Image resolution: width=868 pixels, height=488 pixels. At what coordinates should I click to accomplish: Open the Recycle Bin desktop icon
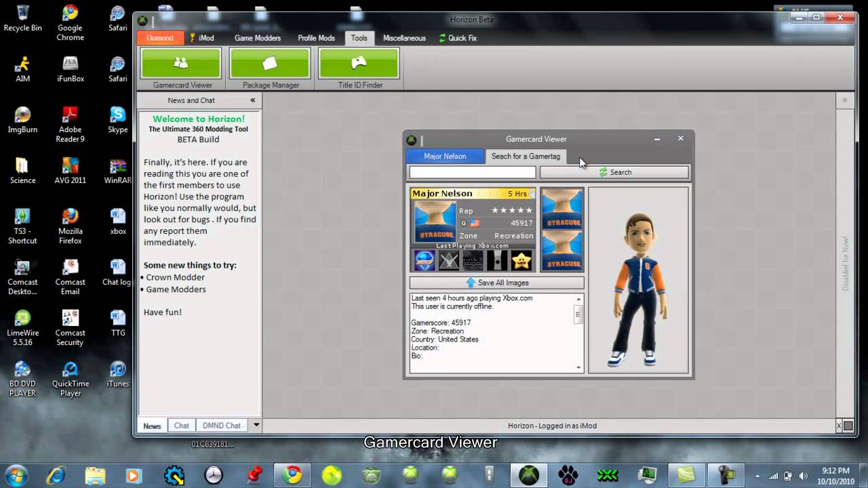tap(22, 18)
